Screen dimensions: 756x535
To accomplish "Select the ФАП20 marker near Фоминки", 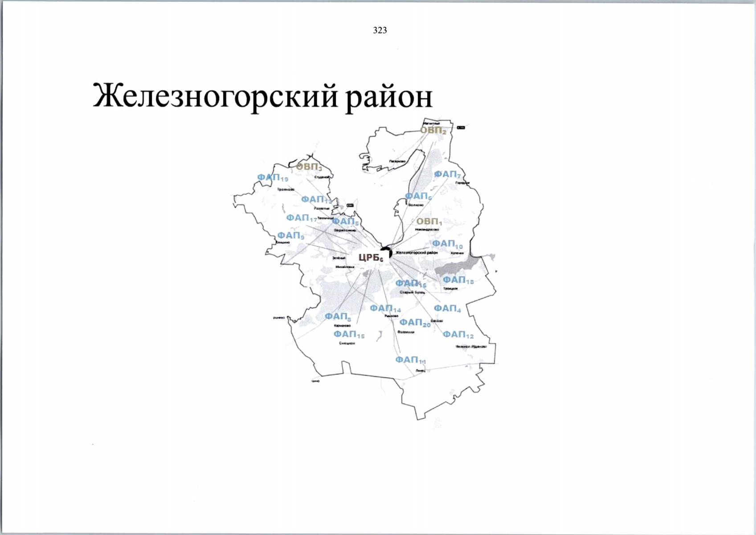I will click(x=414, y=322).
